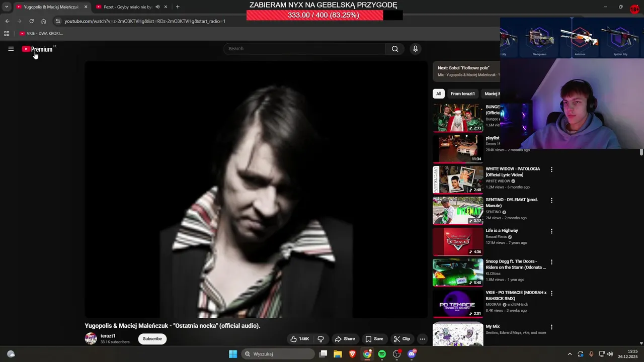Open OBS Studio from the taskbar
This screenshot has height=362, width=644.
pyautogui.click(x=397, y=354)
